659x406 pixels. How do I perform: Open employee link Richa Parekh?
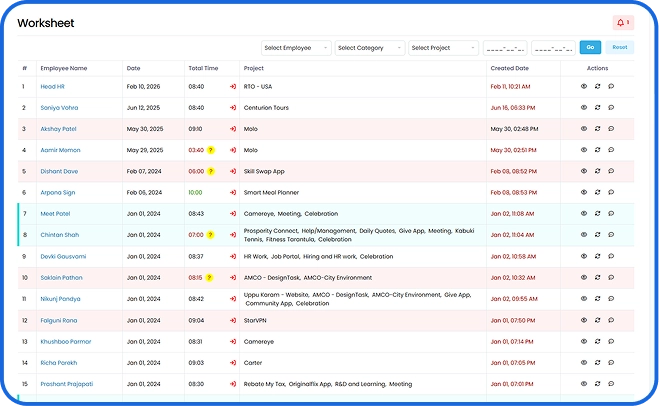click(59, 363)
